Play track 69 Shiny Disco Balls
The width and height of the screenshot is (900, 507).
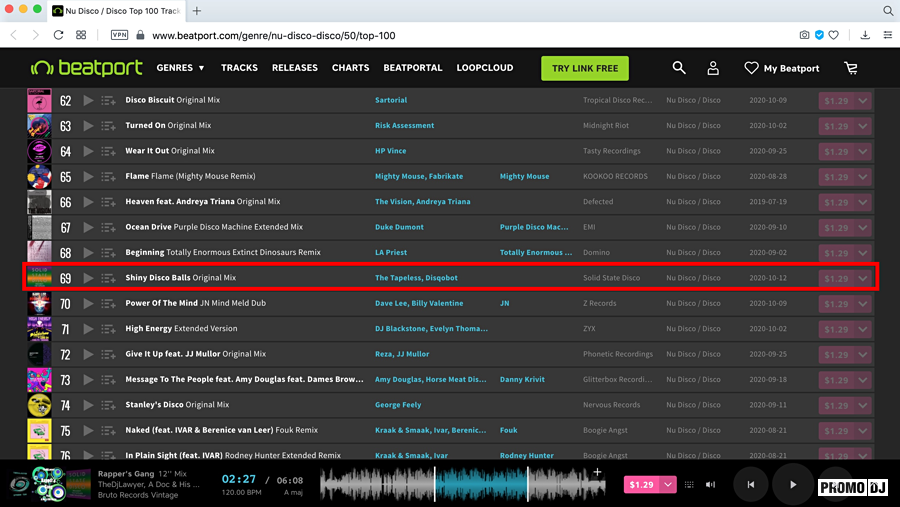click(88, 278)
